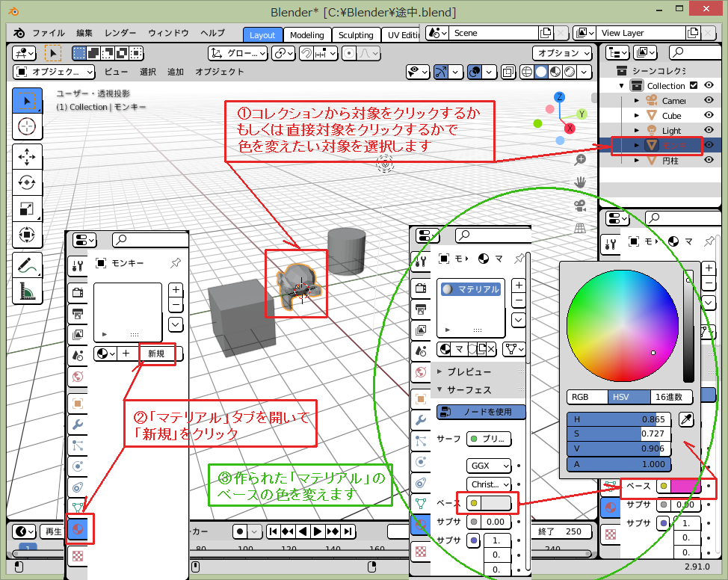Hide the Cube object in outliner
The width and height of the screenshot is (728, 580).
click(x=709, y=115)
